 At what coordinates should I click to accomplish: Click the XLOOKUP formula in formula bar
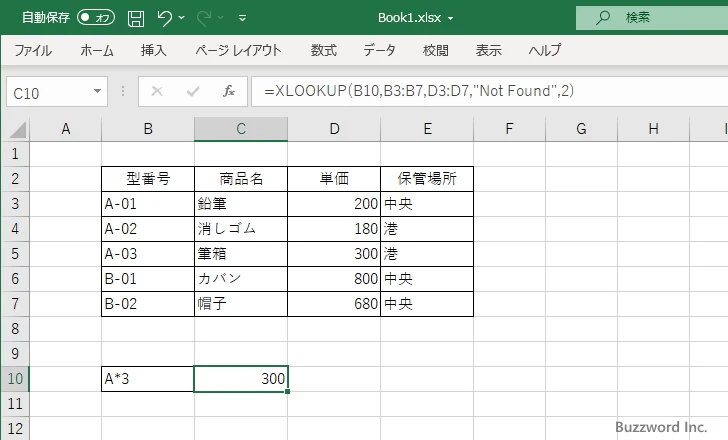click(x=419, y=91)
